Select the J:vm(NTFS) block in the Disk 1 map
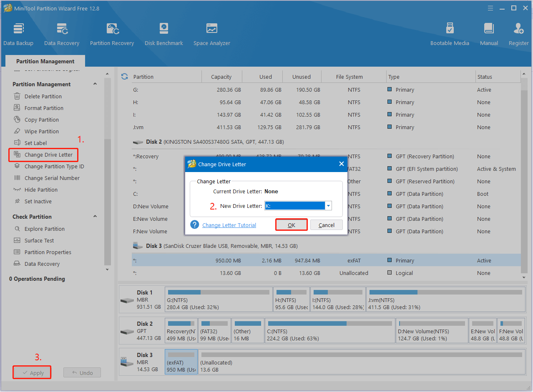Image resolution: width=533 pixels, height=392 pixels. (446, 300)
